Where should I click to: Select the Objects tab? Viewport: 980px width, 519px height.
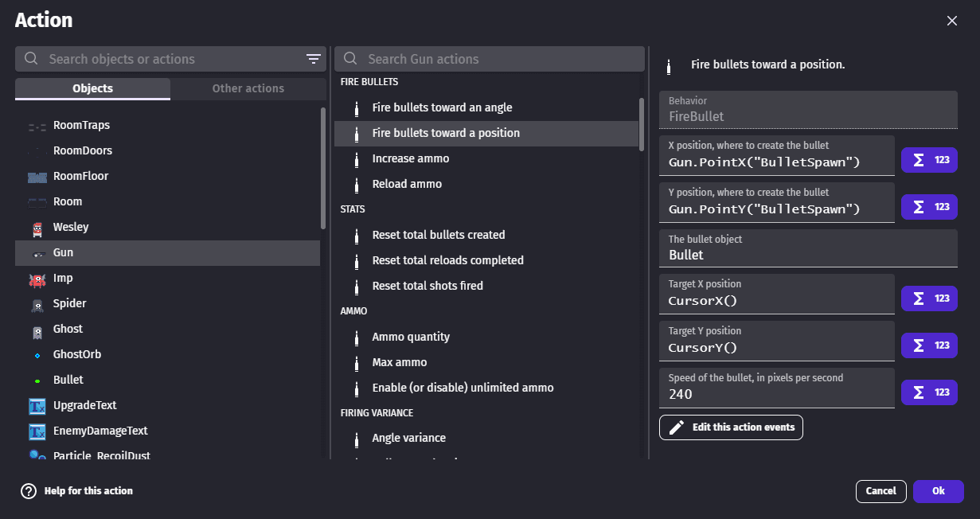[92, 88]
